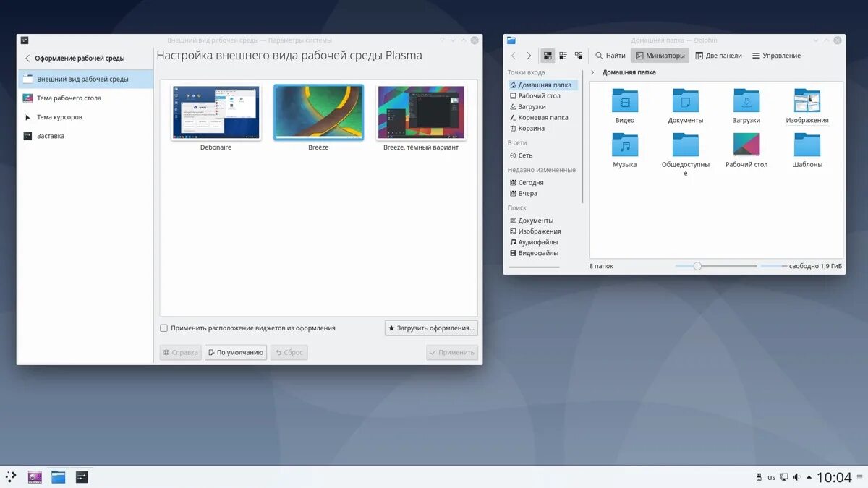Click the free space bar in Dolphin

pyautogui.click(x=773, y=266)
